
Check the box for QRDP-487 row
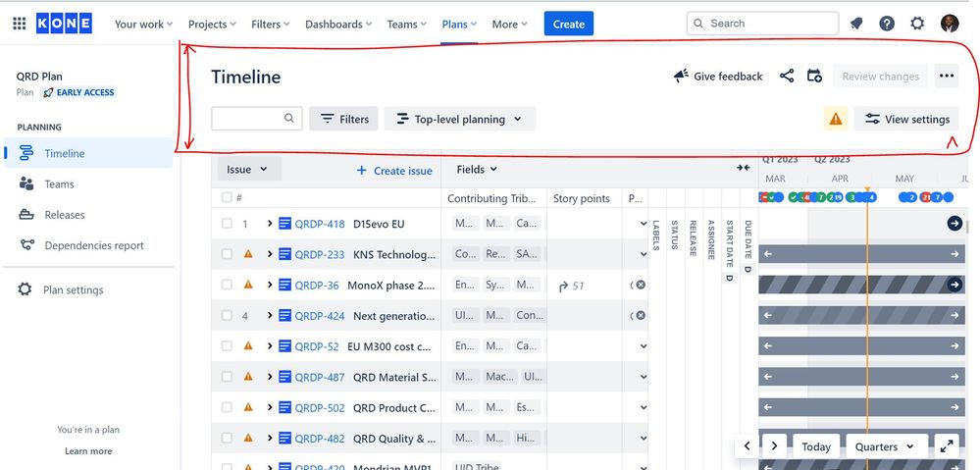point(227,376)
